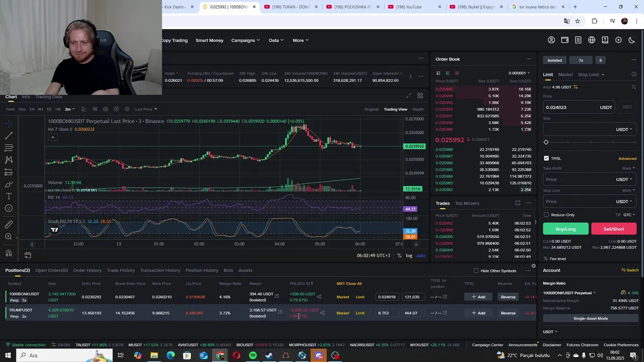Viewport: 644px width, 362px height.
Task: Select the trend line drawing tool
Action: (x=9, y=136)
